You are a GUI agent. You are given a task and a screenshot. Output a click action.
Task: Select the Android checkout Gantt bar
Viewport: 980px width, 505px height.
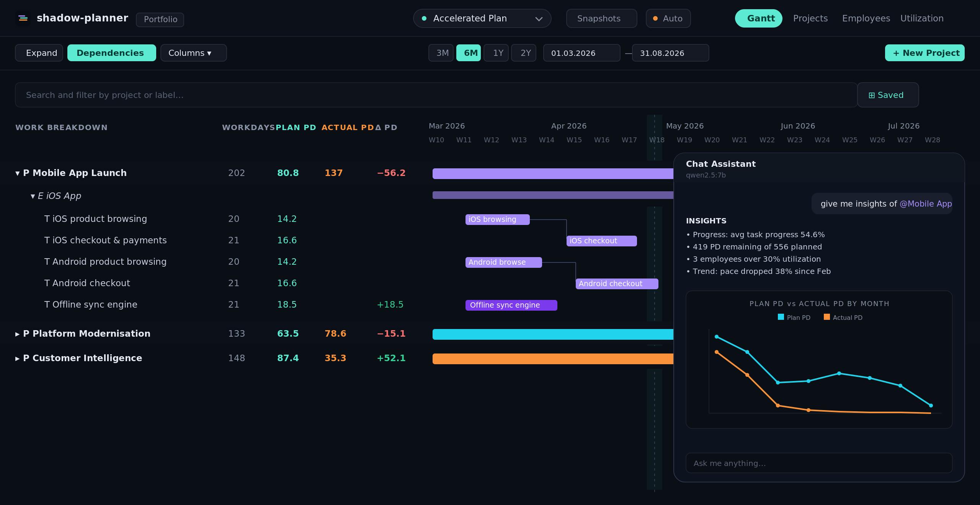point(617,284)
